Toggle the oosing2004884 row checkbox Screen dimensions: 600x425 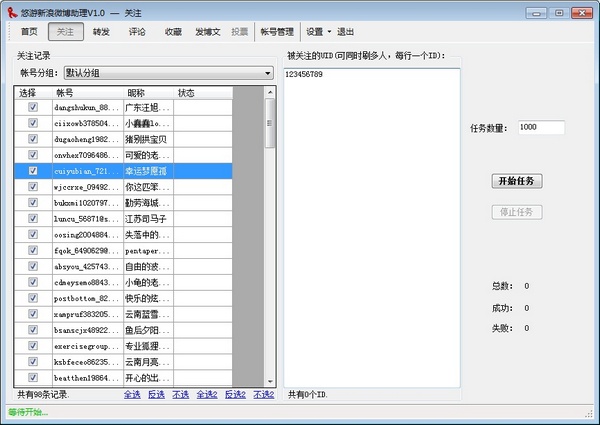pos(33,234)
